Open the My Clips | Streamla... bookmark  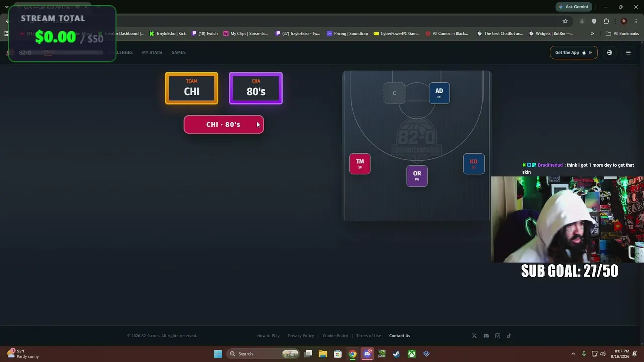pyautogui.click(x=246, y=34)
